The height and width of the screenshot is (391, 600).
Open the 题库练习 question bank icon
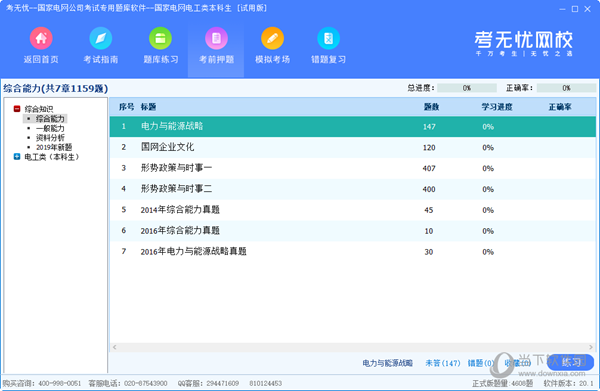[160, 38]
